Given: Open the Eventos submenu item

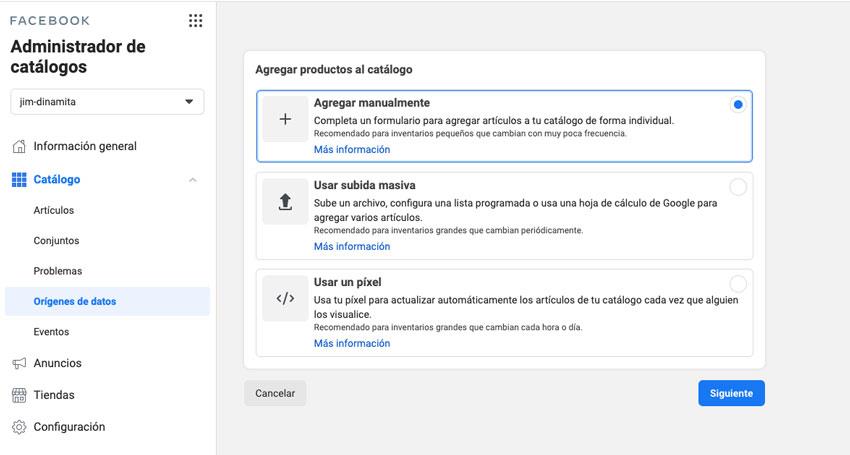Looking at the screenshot, I should pyautogui.click(x=51, y=332).
